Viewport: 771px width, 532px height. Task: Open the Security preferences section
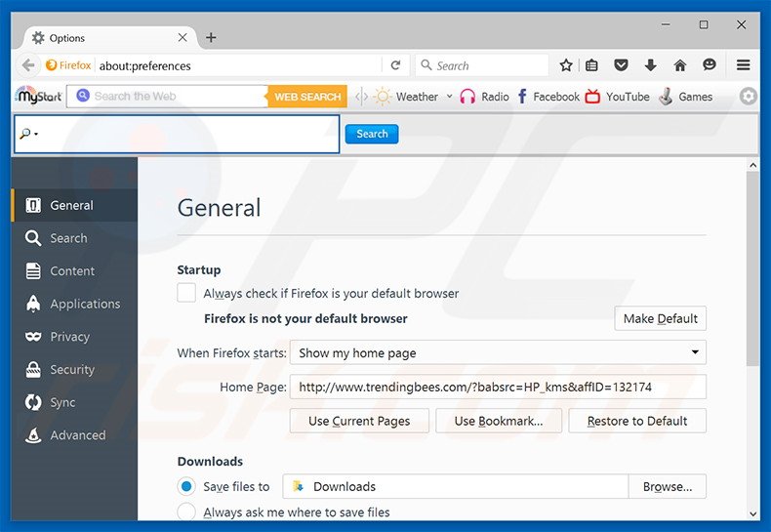74,369
